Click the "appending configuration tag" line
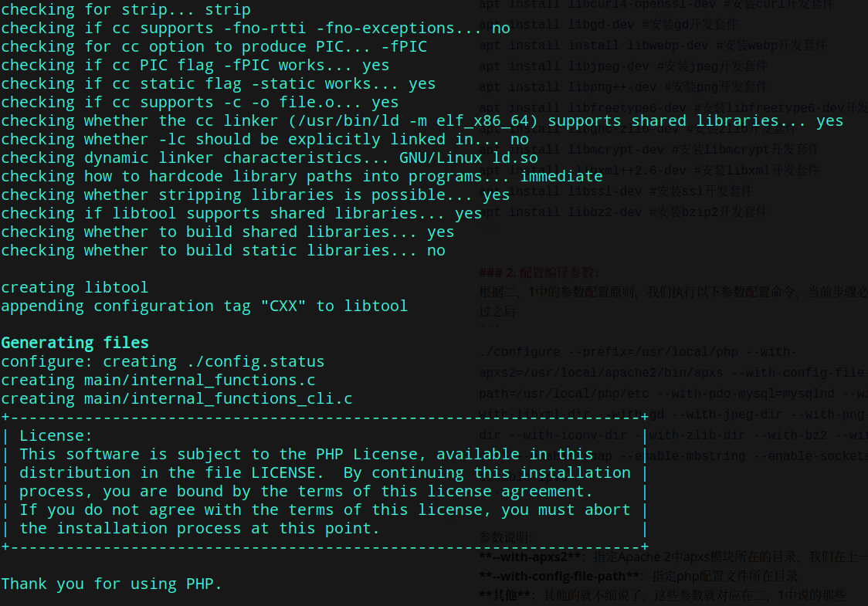This screenshot has width=868, height=606. coord(204,306)
